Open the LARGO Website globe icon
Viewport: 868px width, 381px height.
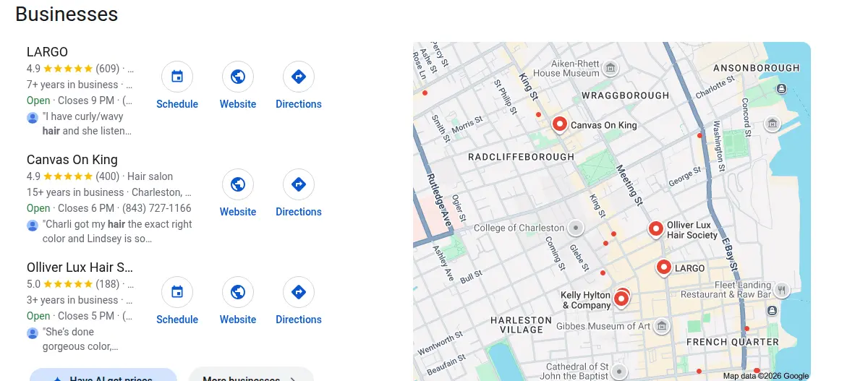coord(238,77)
